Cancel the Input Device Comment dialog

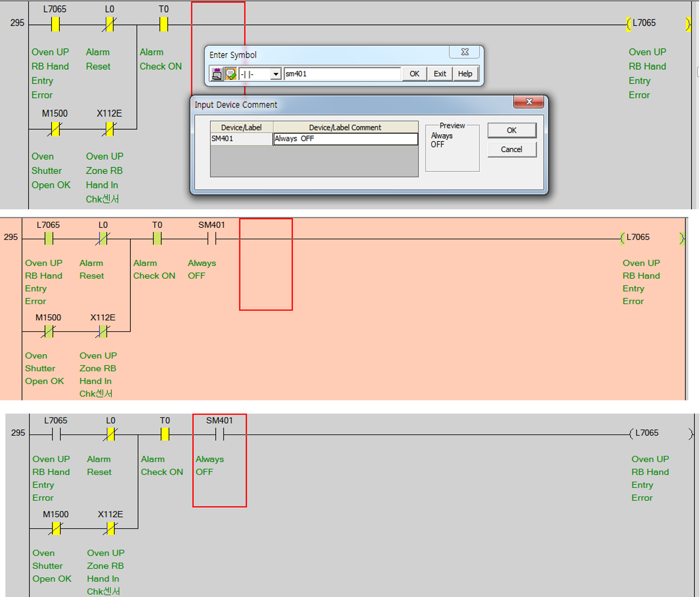(512, 149)
